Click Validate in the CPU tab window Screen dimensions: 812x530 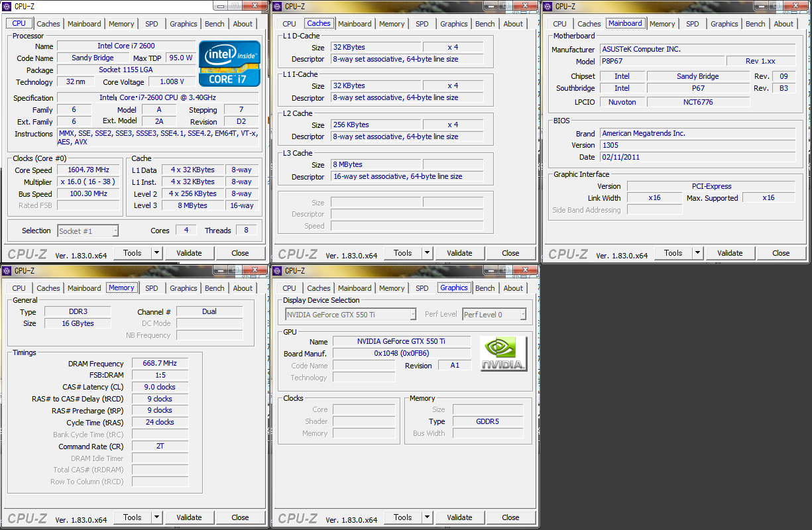click(189, 252)
